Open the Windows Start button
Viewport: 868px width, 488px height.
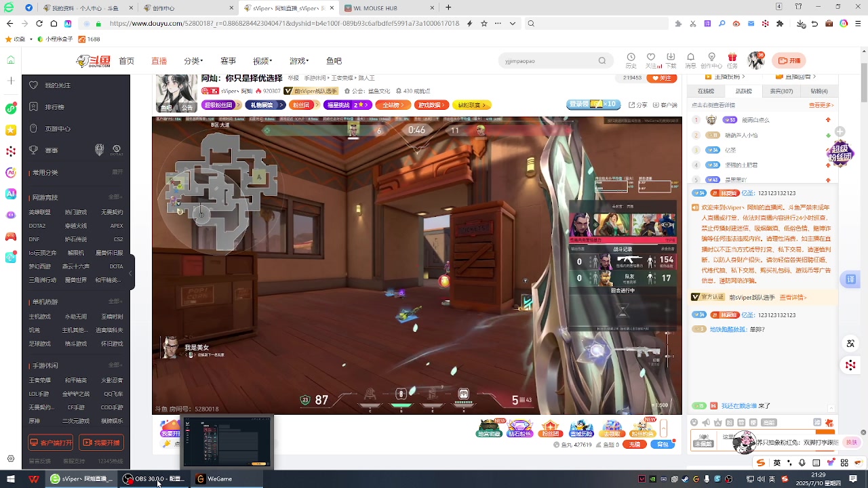coord(11,479)
